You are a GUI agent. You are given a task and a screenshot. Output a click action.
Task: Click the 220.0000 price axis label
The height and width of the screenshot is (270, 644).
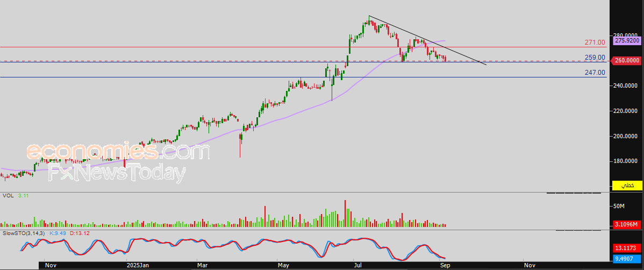click(626, 111)
